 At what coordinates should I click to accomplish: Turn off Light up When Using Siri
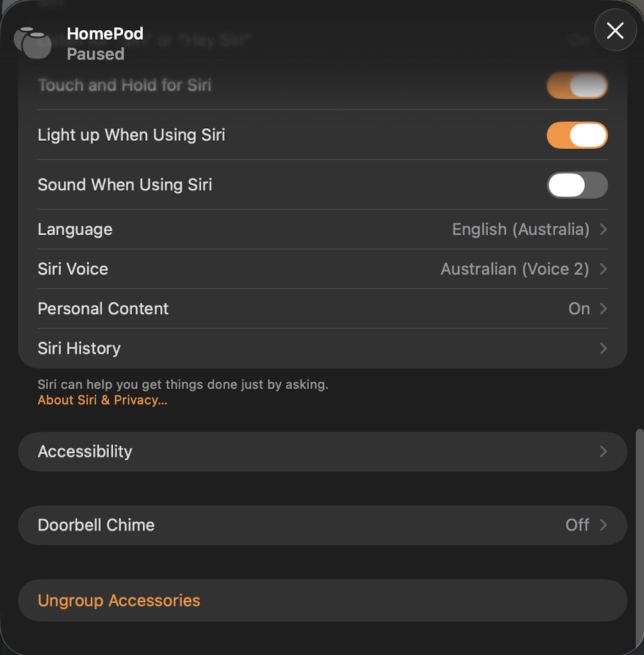point(577,135)
